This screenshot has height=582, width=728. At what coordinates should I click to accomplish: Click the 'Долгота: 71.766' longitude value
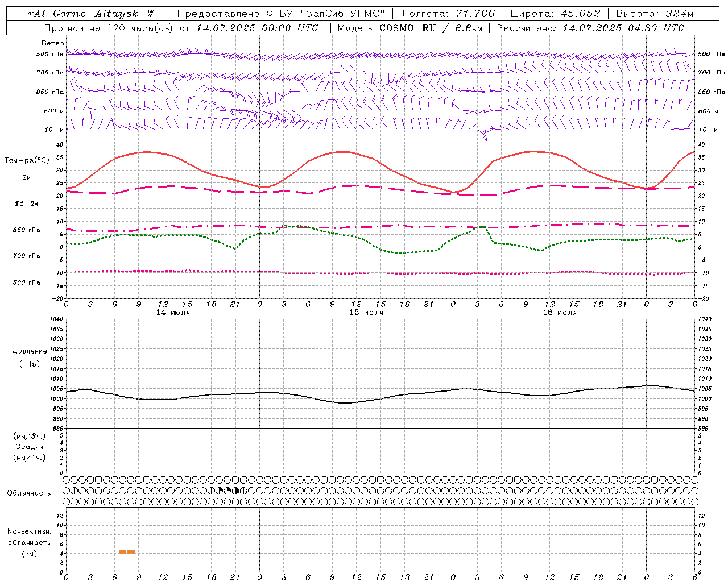pos(448,14)
